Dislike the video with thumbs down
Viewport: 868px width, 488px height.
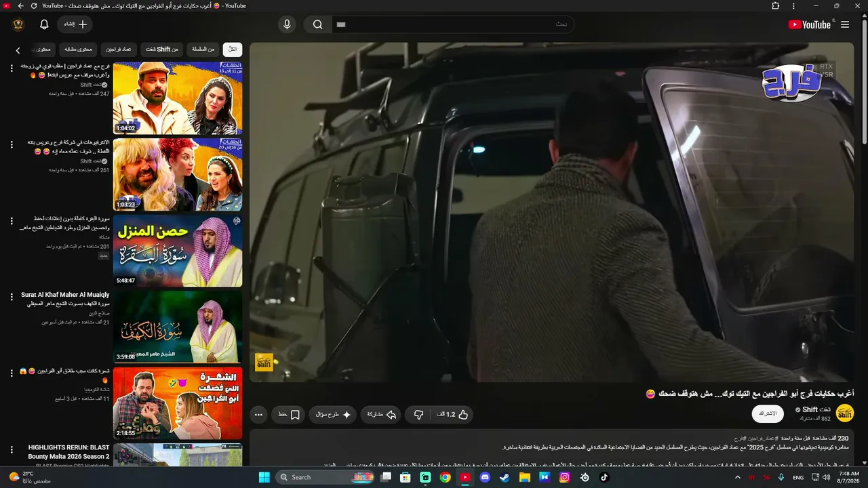(x=419, y=414)
